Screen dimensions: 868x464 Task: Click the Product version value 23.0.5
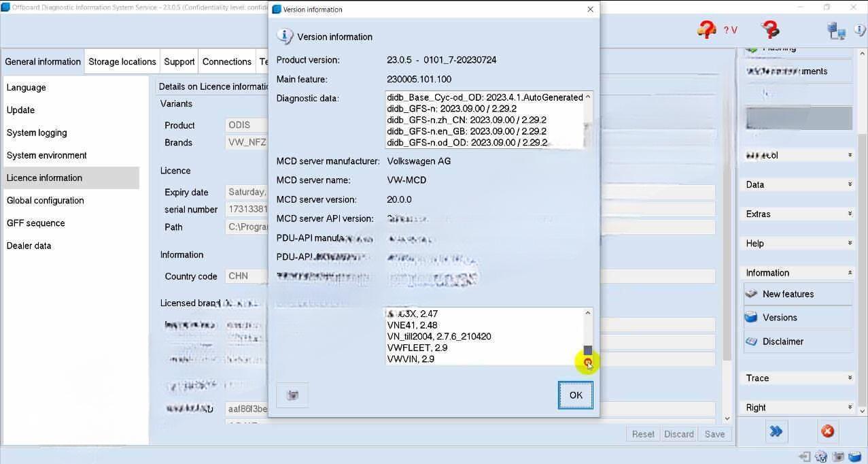(442, 60)
